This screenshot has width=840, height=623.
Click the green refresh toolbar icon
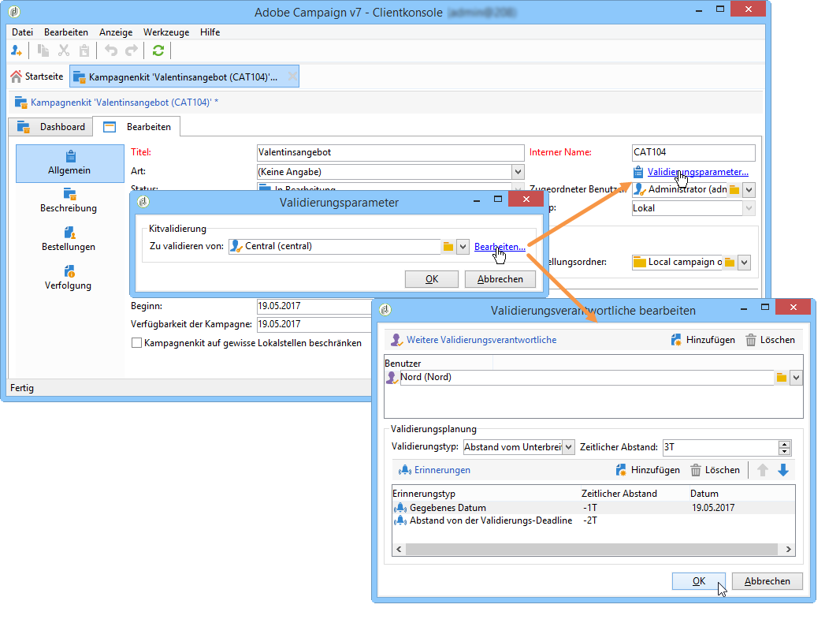coord(158,51)
